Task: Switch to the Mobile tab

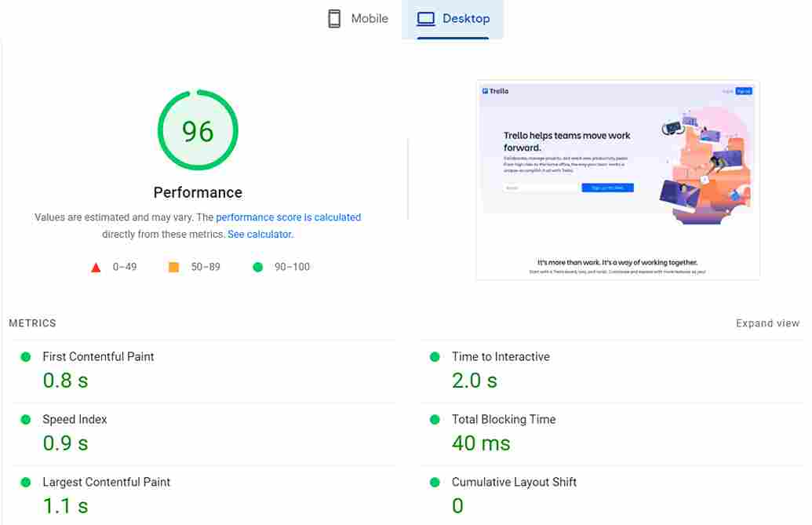Action: coord(357,18)
